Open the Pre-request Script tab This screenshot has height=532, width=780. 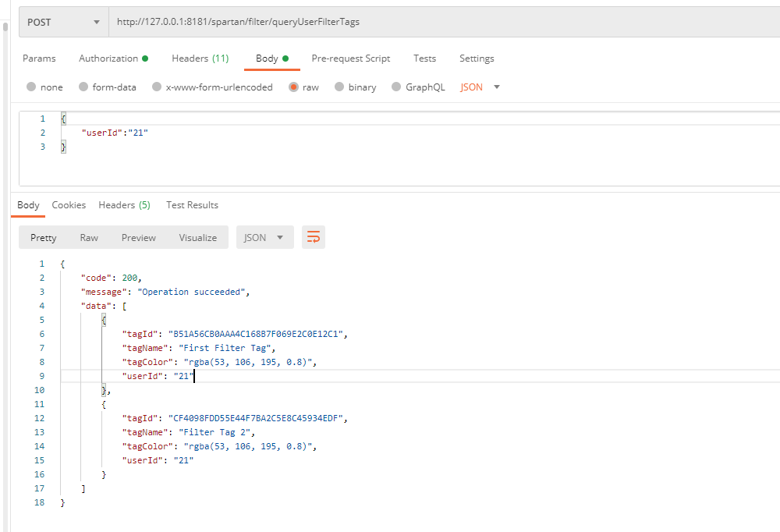pyautogui.click(x=350, y=59)
